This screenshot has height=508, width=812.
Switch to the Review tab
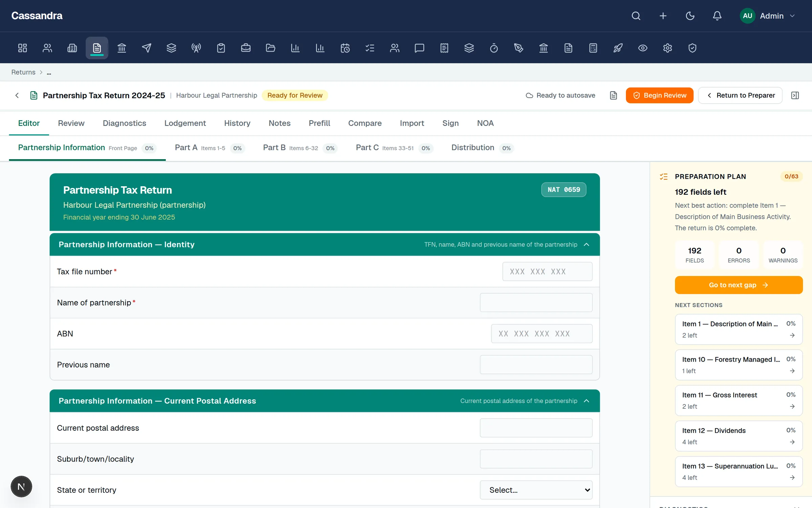click(71, 123)
